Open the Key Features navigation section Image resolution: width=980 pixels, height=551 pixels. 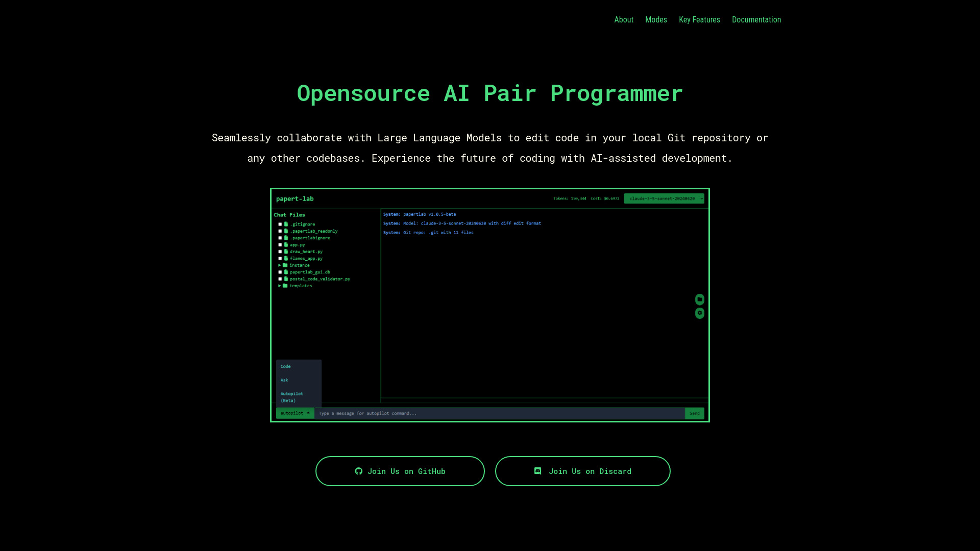tap(699, 19)
